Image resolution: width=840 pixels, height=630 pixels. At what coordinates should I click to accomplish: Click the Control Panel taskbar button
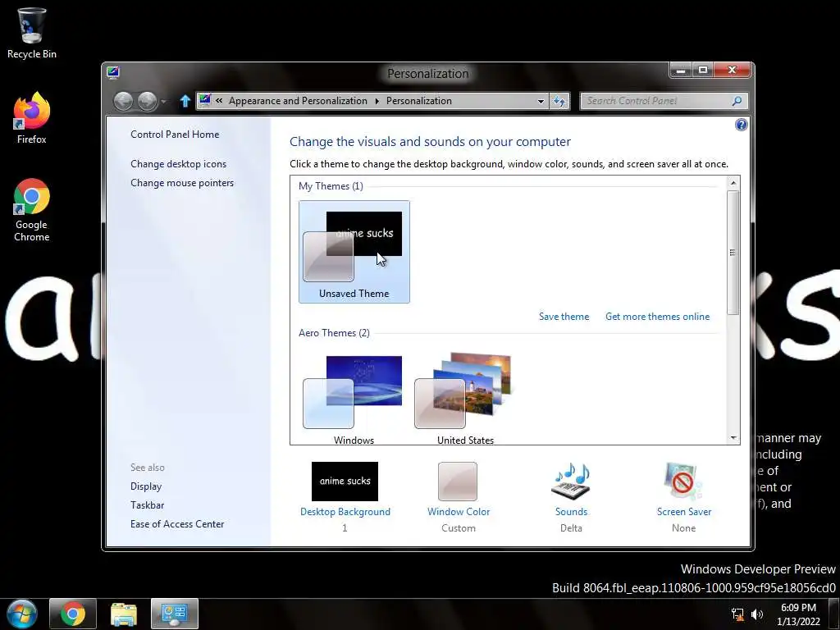tap(175, 614)
